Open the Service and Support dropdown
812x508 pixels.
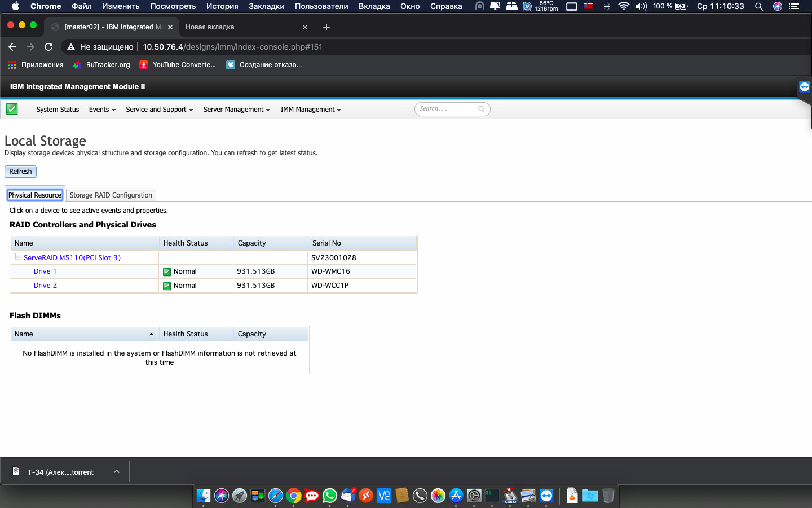(160, 110)
